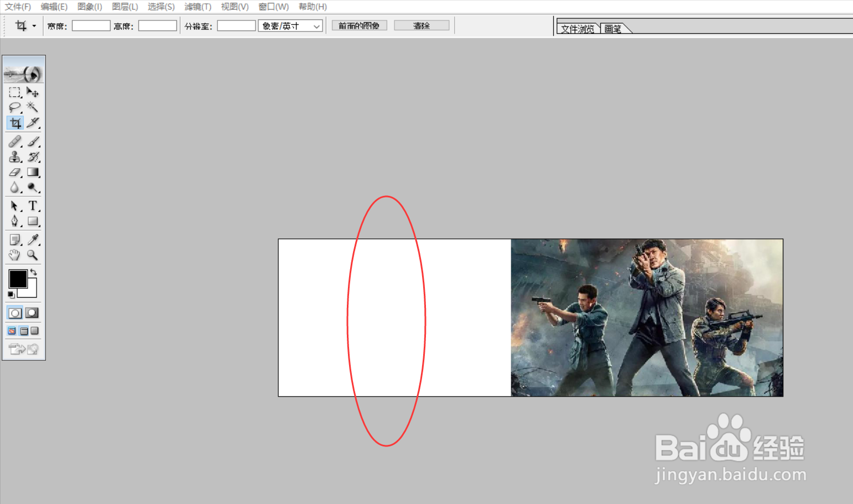853x504 pixels.
Task: Open the 滤镜(T) menu
Action: click(x=198, y=7)
